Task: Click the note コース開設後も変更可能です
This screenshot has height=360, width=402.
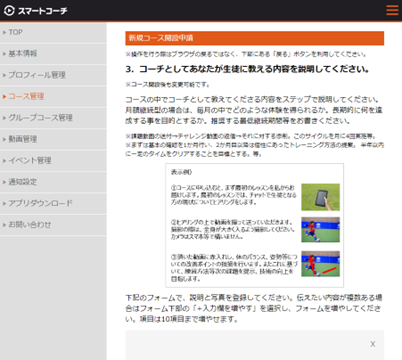Action: pos(167,85)
